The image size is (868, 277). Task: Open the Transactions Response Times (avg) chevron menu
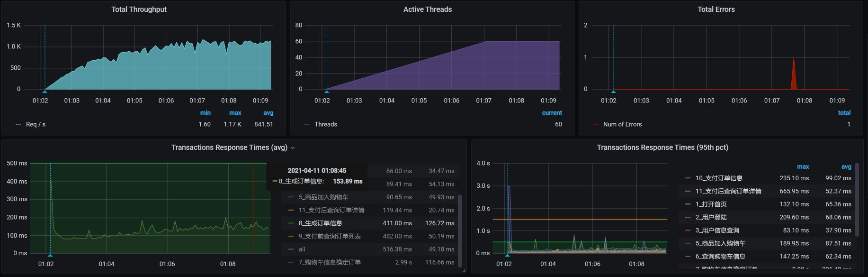point(293,148)
